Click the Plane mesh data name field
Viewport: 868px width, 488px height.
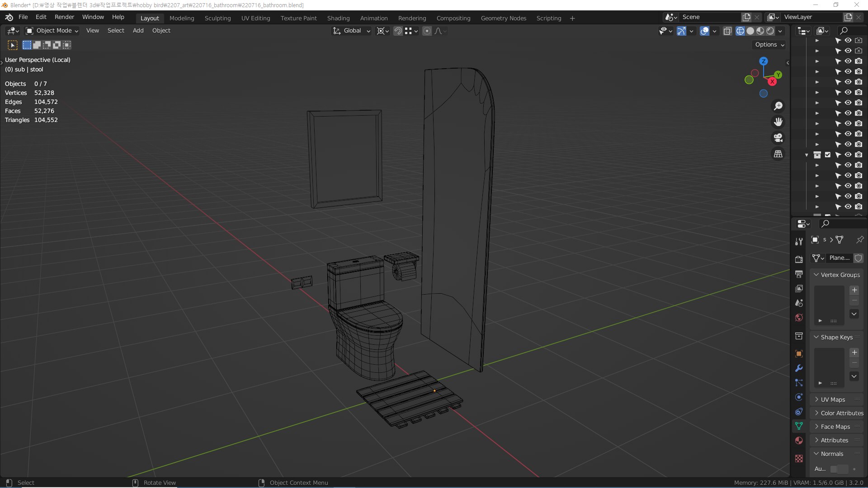pyautogui.click(x=840, y=258)
